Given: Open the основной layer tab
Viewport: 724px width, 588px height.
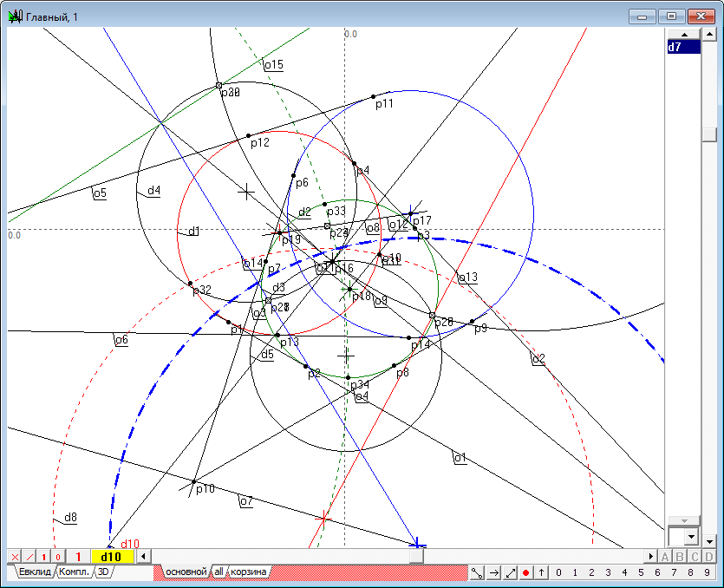Looking at the screenshot, I should 186,572.
